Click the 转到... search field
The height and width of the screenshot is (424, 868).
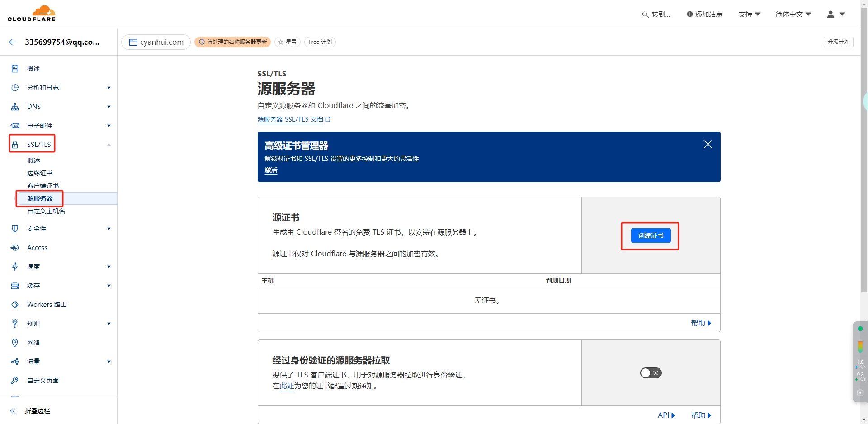656,14
